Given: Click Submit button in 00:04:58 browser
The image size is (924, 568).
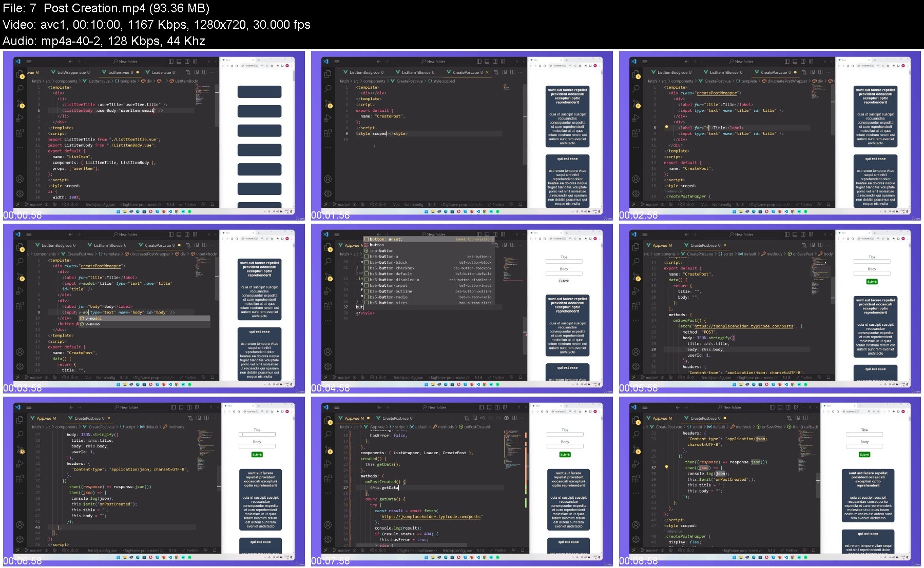Looking at the screenshot, I should click(x=564, y=281).
